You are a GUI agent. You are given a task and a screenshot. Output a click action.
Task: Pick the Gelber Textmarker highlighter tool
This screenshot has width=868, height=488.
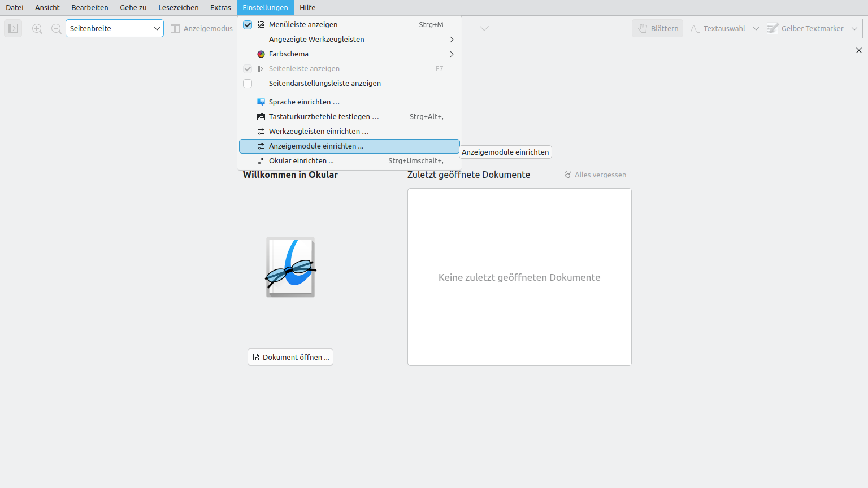pos(805,28)
